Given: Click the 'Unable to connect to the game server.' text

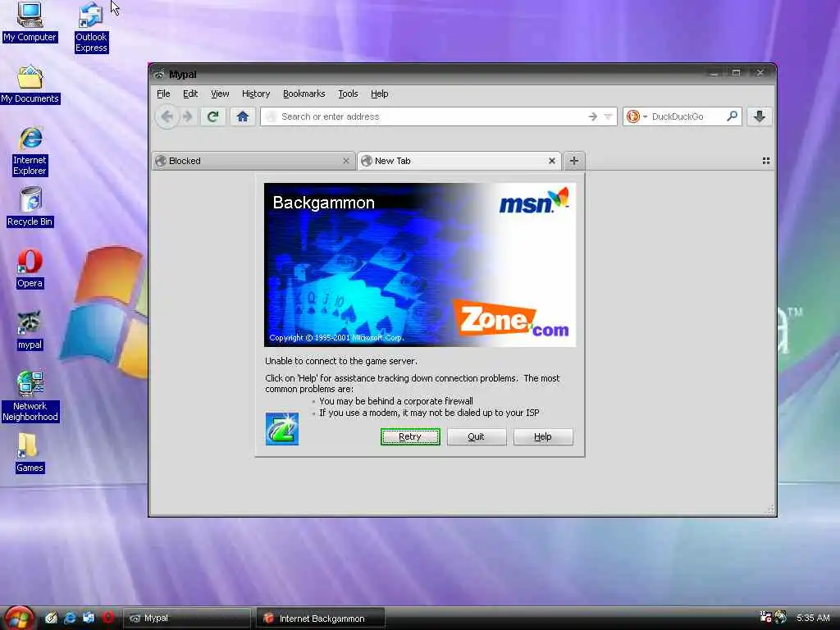Looking at the screenshot, I should (340, 361).
